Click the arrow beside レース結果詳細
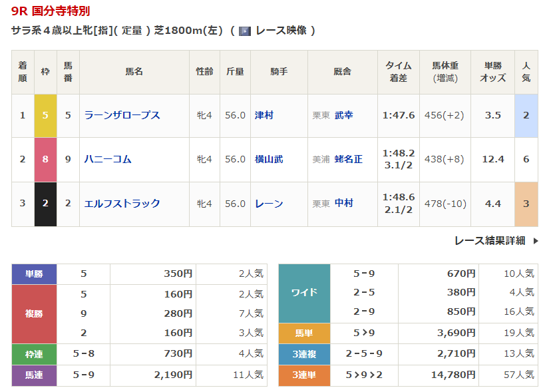 pyautogui.click(x=536, y=241)
